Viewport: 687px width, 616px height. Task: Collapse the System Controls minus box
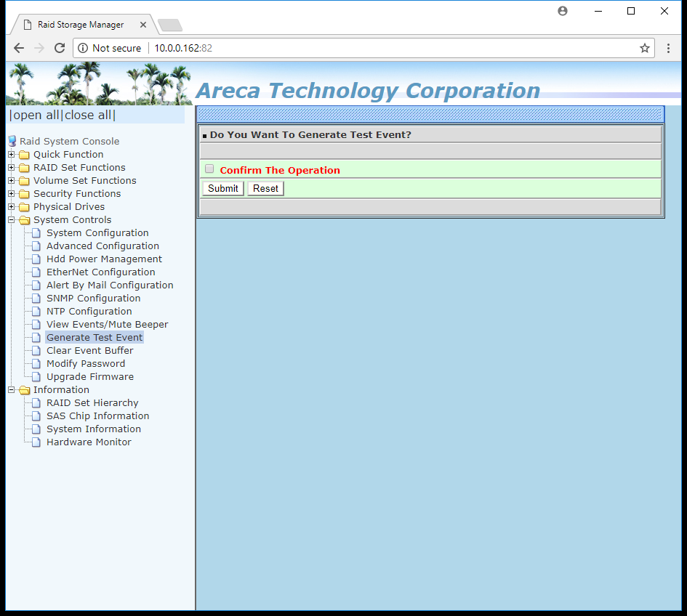coord(12,220)
